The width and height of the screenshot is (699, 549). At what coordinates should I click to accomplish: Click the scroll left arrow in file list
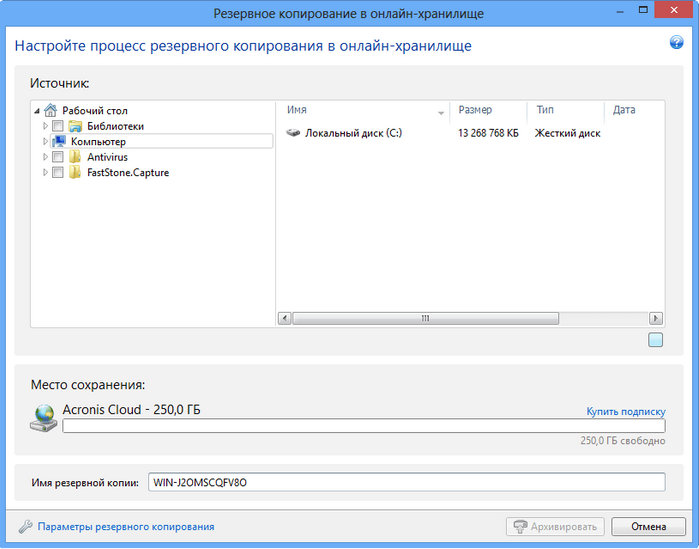tap(284, 319)
